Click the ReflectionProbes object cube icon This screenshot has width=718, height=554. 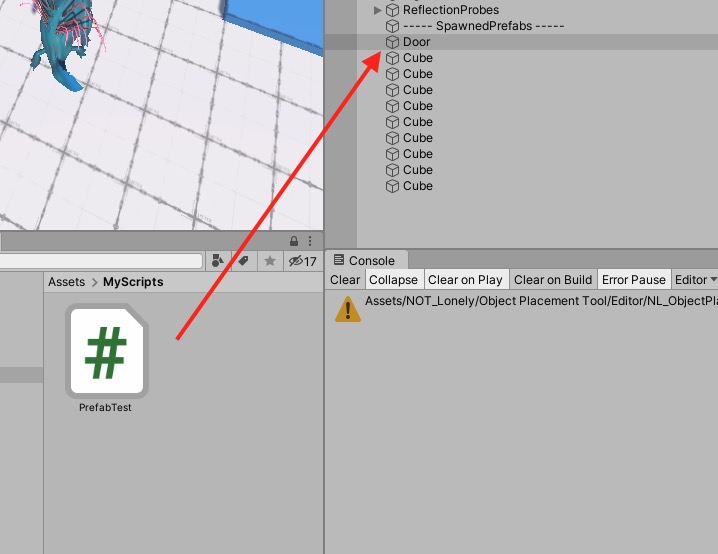[x=392, y=10]
